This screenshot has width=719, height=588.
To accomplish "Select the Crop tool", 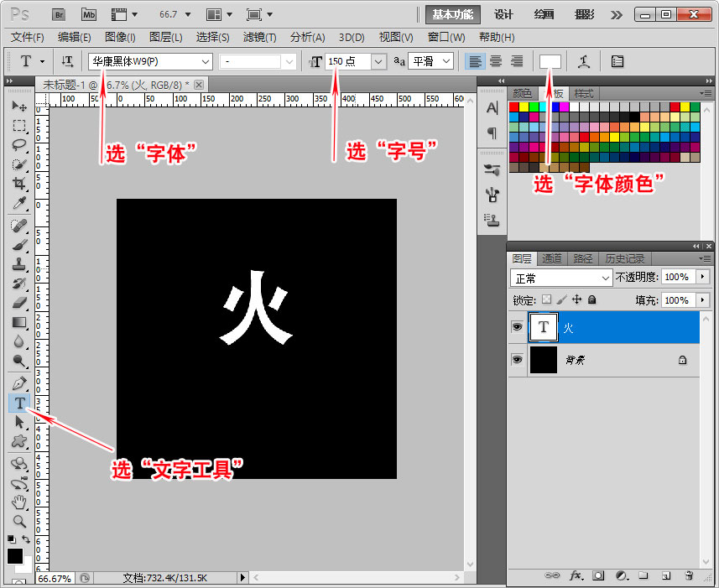I will point(18,184).
